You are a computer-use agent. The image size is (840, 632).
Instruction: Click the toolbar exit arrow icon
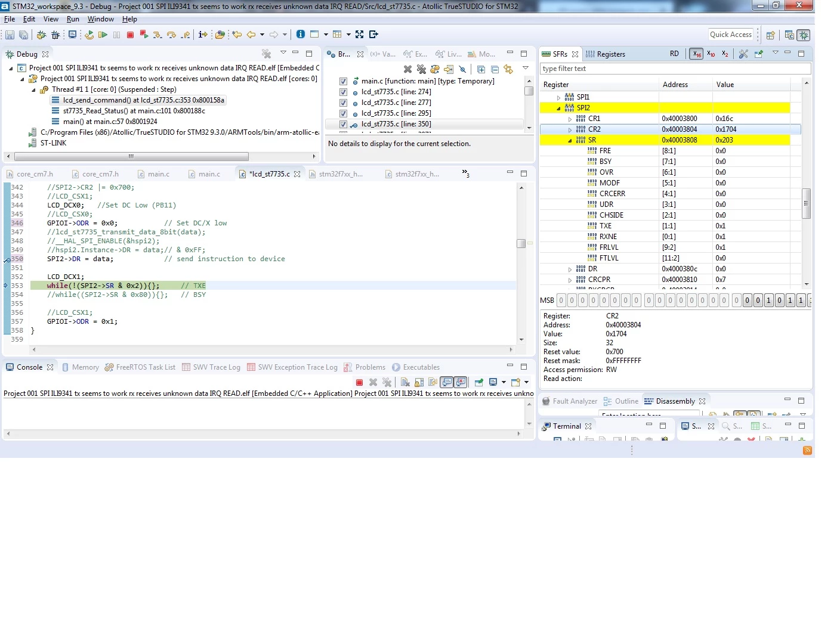(374, 35)
